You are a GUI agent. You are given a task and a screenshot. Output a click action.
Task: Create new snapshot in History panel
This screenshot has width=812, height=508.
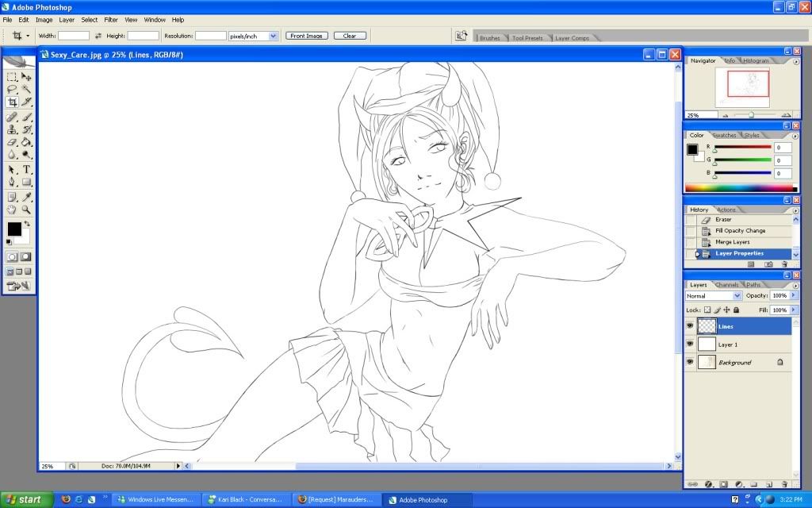point(768,264)
